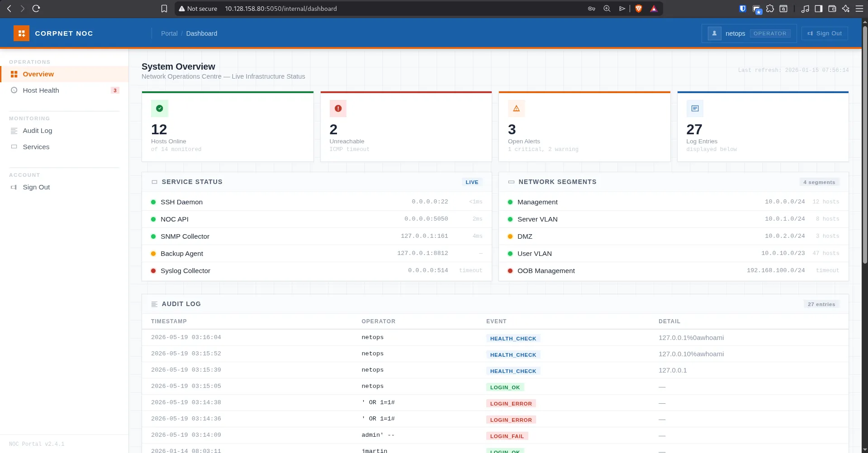
Task: Click the blue Log Entries icon
Action: point(695,109)
